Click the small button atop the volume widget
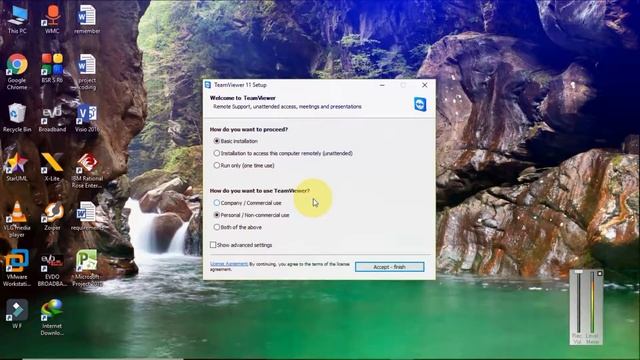 pyautogui.click(x=599, y=273)
